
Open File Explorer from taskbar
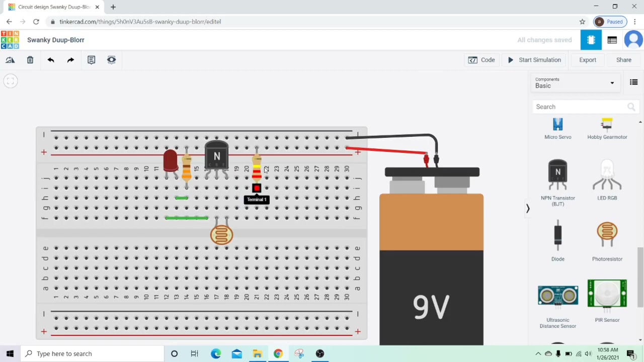[257, 353]
